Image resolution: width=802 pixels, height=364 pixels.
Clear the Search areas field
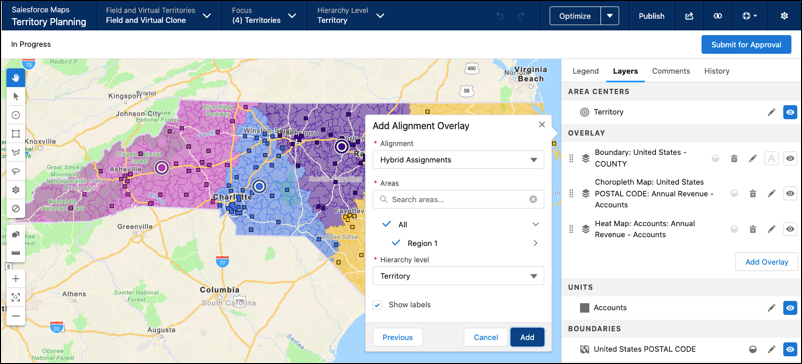[x=533, y=199]
